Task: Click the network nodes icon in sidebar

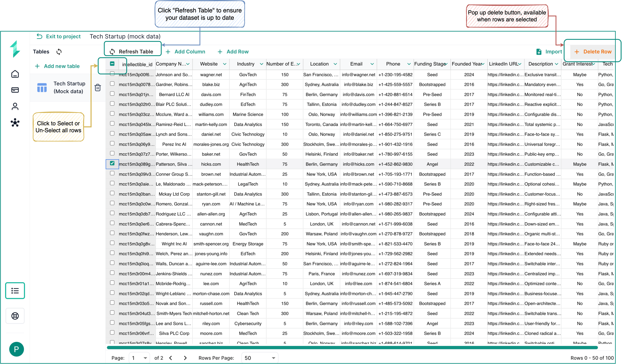Action: click(x=15, y=123)
